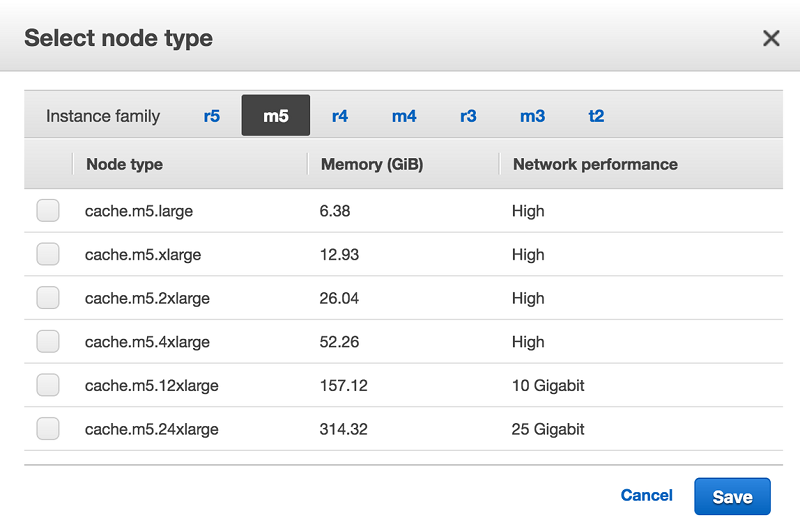Switch to the r5 instance family tab
Image resolution: width=800 pixels, height=531 pixels.
click(x=211, y=116)
